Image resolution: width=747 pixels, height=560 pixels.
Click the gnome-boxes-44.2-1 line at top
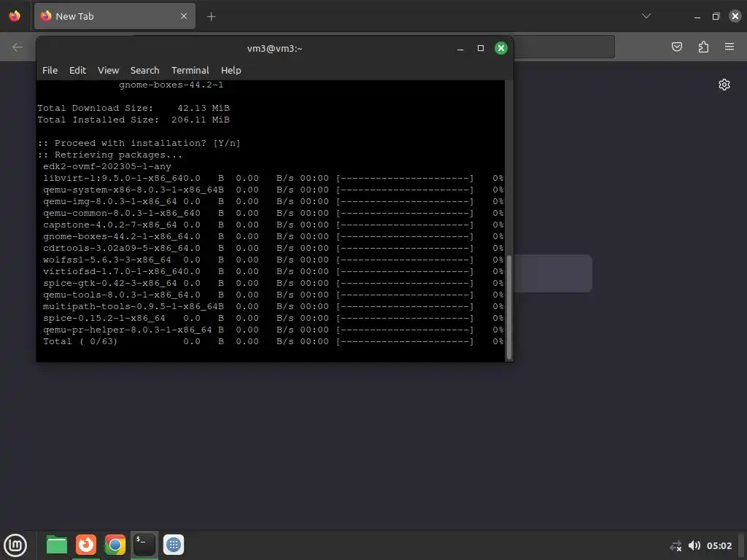pos(171,85)
